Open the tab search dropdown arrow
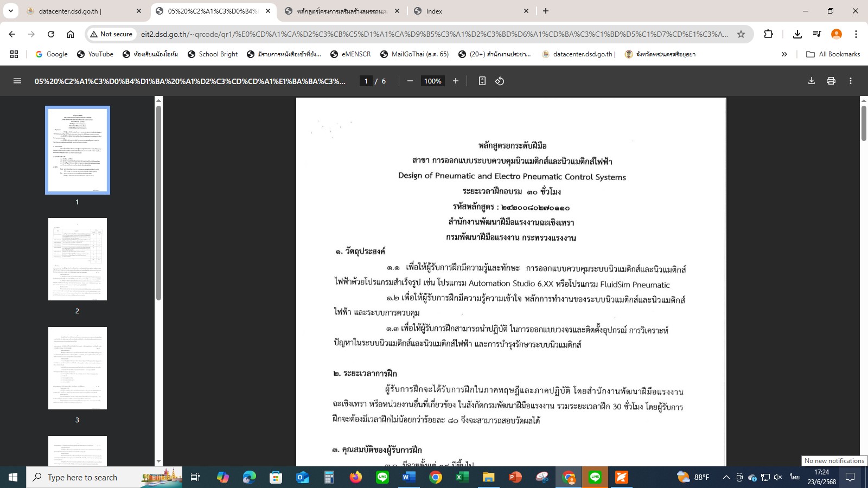The width and height of the screenshot is (868, 488). click(x=11, y=11)
